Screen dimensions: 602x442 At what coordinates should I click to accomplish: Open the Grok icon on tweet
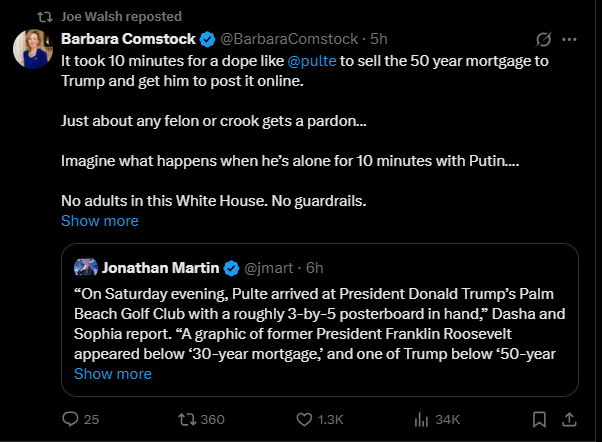[x=544, y=41]
